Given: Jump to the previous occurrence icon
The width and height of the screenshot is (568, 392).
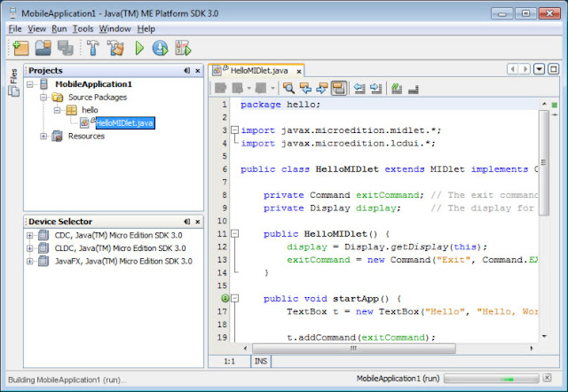Looking at the screenshot, I should point(305,88).
